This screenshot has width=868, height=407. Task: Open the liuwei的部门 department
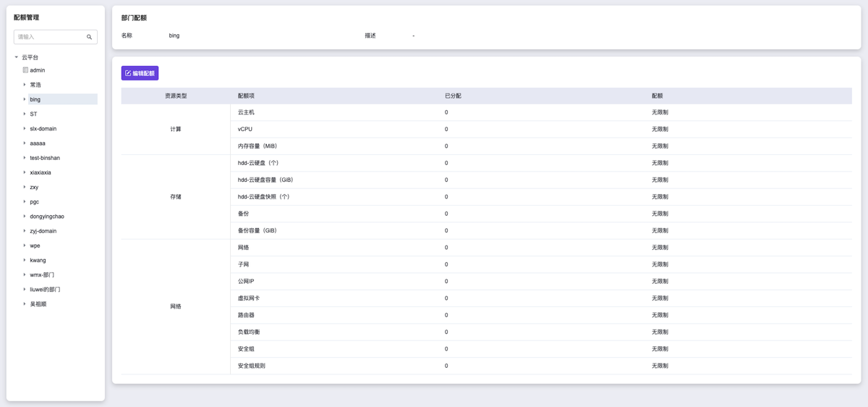[45, 290]
